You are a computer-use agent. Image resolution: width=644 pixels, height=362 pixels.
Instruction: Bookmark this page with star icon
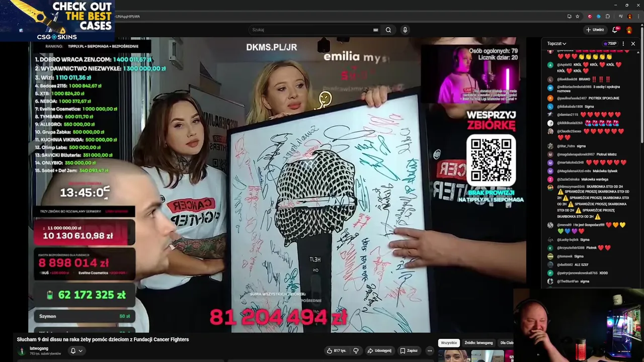click(578, 16)
